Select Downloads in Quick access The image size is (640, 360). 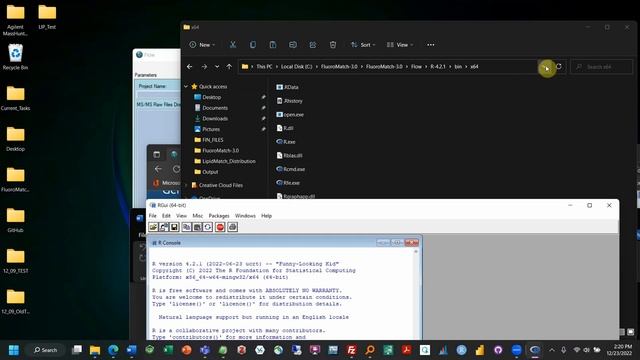click(x=215, y=118)
